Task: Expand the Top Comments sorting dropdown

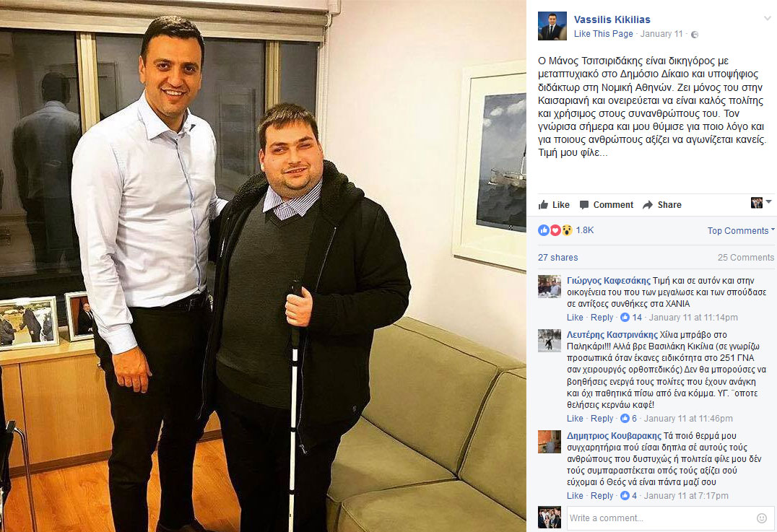Action: 741,230
